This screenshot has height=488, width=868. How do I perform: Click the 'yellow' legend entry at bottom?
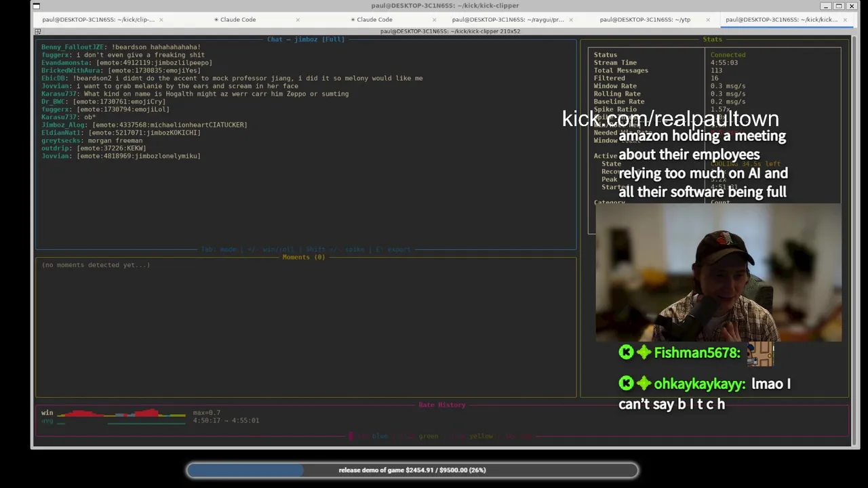481,436
